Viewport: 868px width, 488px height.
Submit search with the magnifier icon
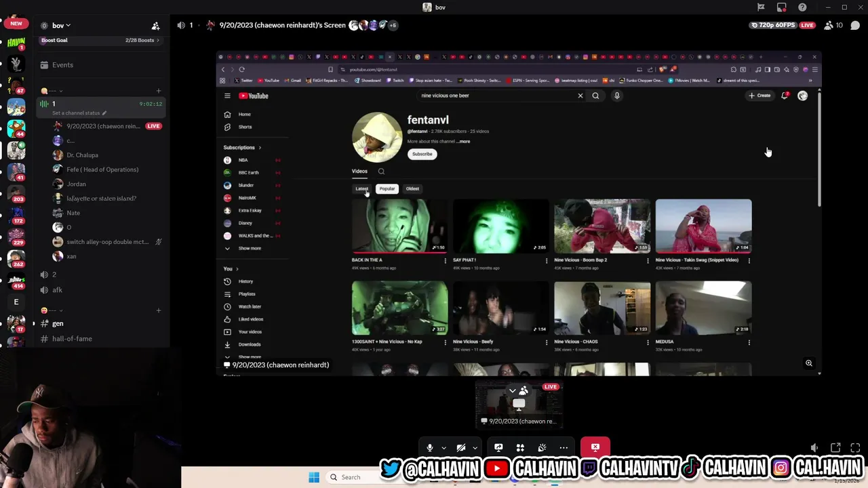pos(595,96)
